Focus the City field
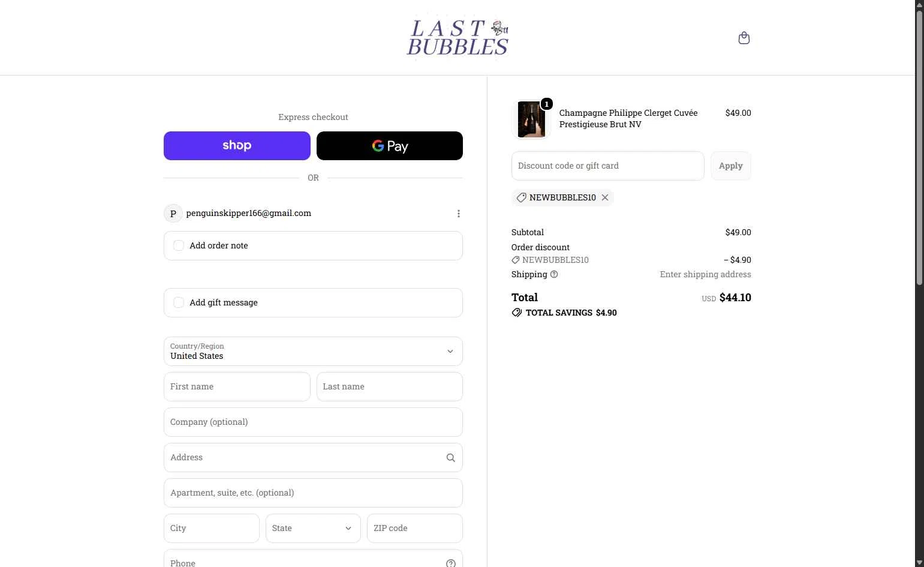Viewport: 924px width, 567px height. click(x=212, y=528)
